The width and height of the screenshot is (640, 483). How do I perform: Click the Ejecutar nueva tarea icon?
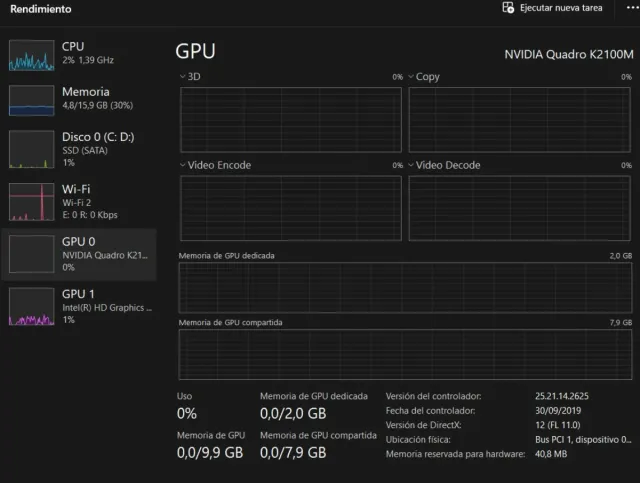tap(508, 8)
